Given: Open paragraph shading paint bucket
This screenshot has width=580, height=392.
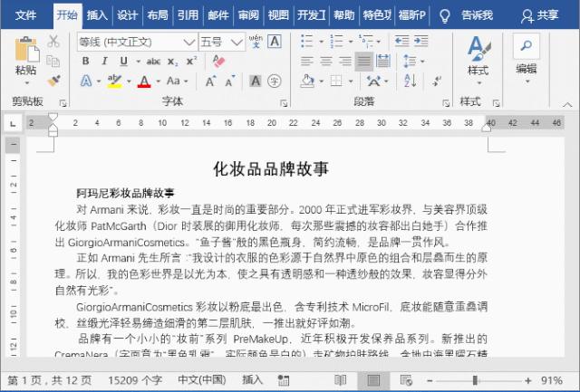Looking at the screenshot, I should tap(307, 81).
